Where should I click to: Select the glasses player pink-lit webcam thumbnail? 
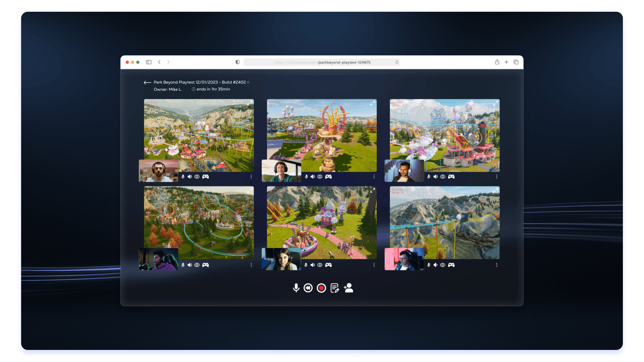tap(404, 259)
